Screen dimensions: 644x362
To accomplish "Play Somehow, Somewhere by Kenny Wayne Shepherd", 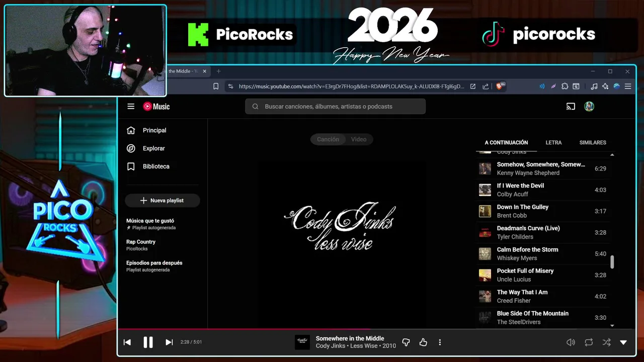I will (x=542, y=169).
